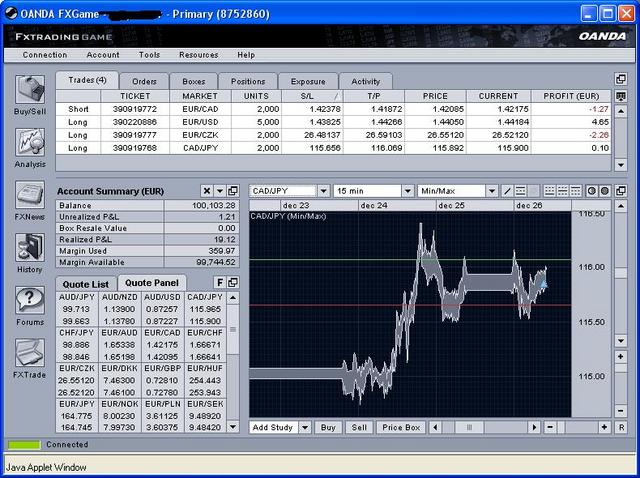Zoom out chart price axis minus

click(x=620, y=411)
